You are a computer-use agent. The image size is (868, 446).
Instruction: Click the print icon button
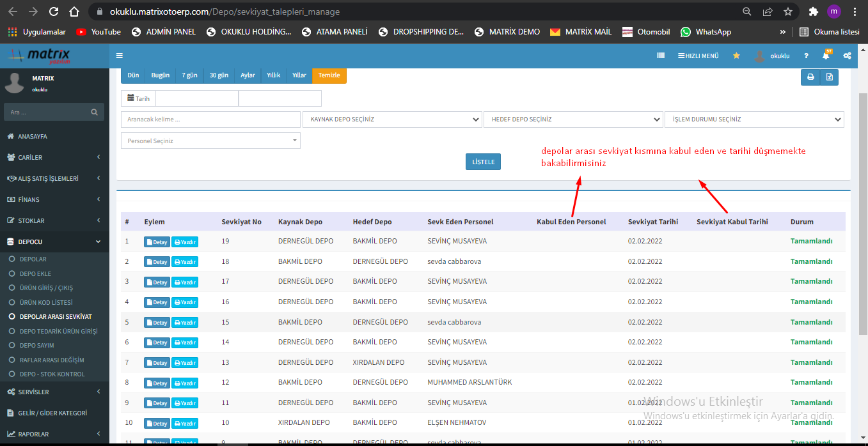pyautogui.click(x=810, y=77)
